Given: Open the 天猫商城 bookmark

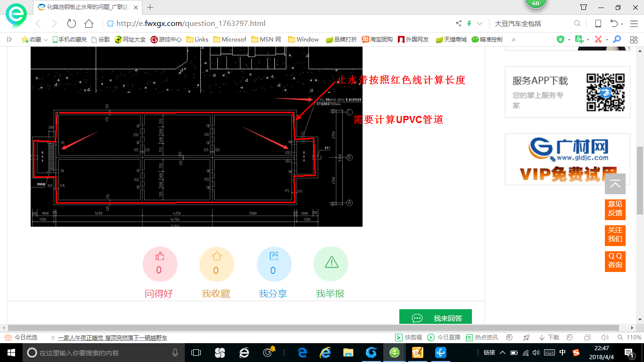Looking at the screenshot, I should pyautogui.click(x=451, y=40).
